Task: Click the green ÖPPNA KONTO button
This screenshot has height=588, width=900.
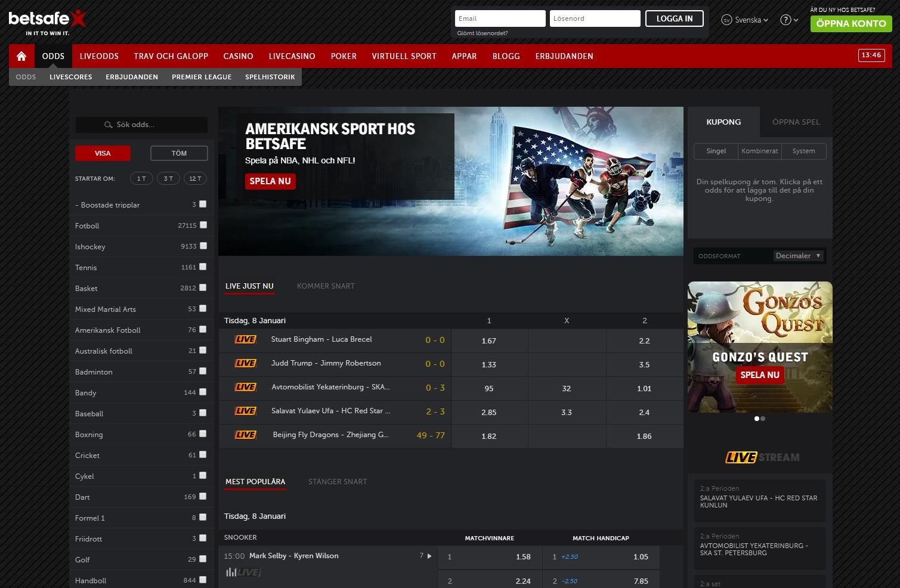Action: tap(851, 24)
